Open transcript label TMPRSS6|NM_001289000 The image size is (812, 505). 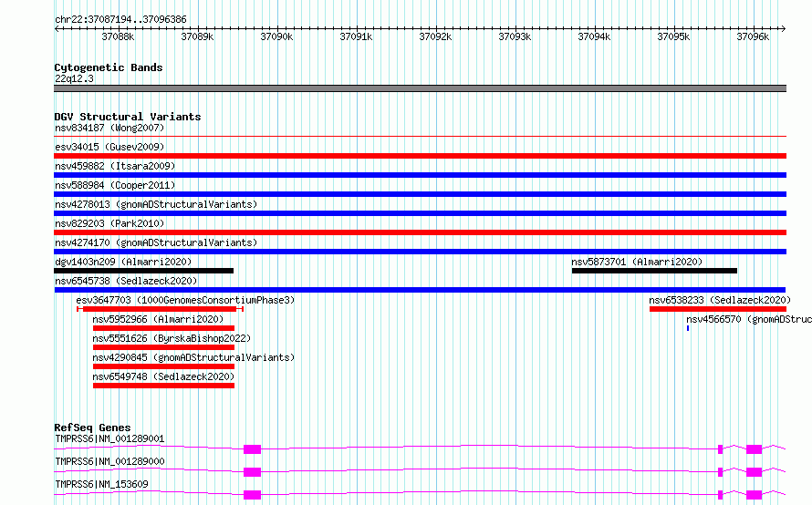coord(109,461)
